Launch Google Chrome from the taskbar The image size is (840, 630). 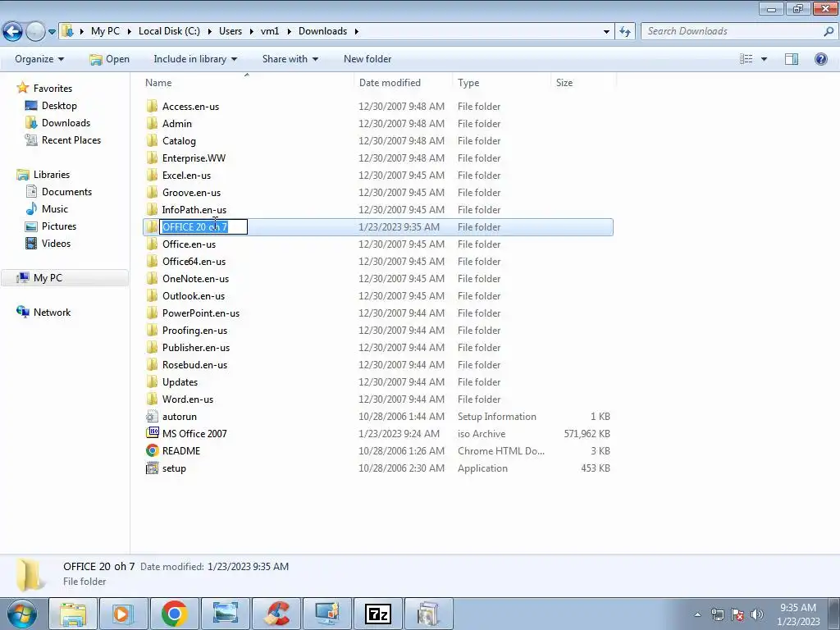pos(174,614)
